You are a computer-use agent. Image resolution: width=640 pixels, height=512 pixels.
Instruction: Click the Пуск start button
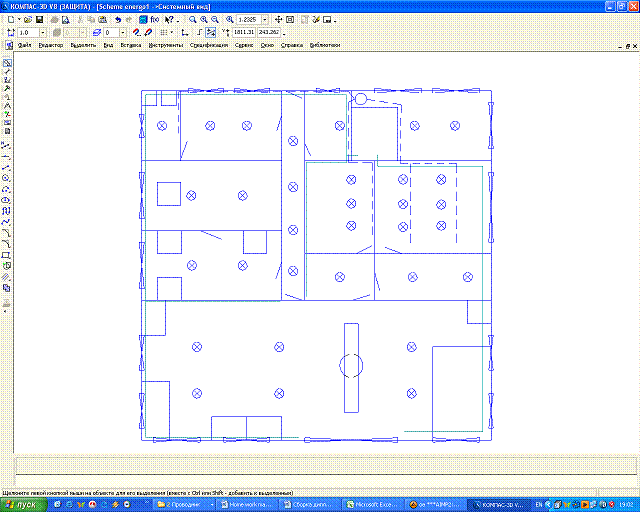(x=22, y=505)
